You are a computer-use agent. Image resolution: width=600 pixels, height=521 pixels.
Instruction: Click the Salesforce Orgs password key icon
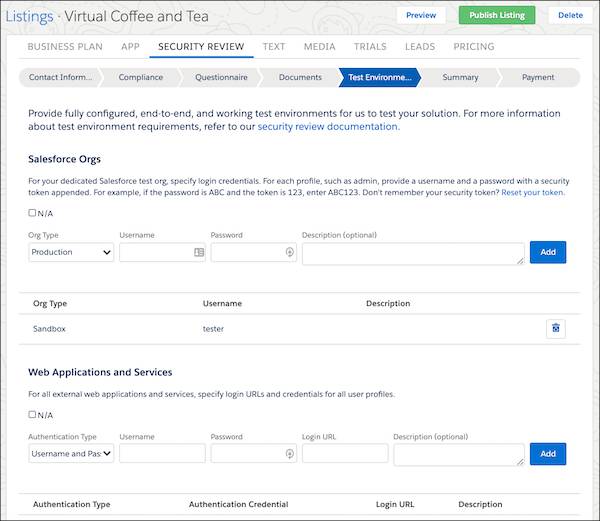pyautogui.click(x=289, y=252)
